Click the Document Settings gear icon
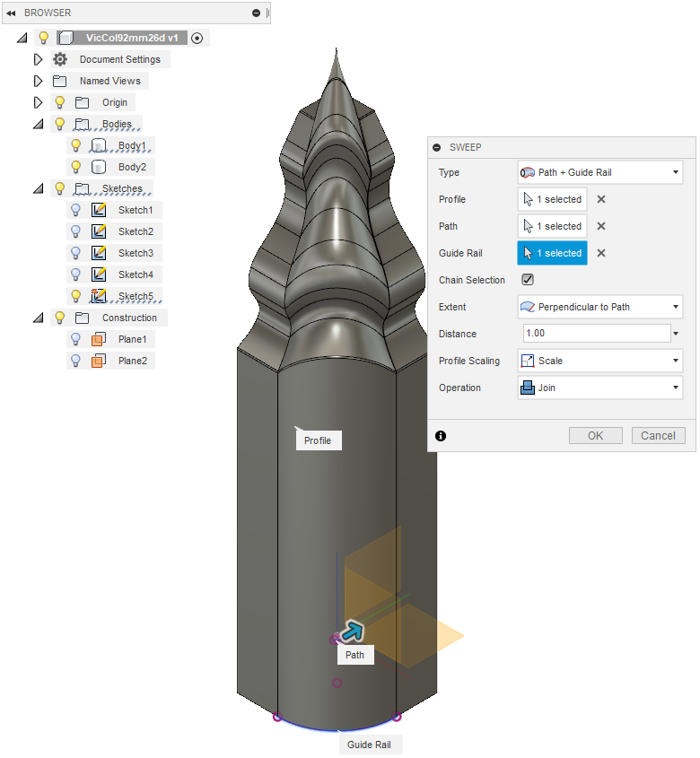700x758 pixels. (x=60, y=59)
